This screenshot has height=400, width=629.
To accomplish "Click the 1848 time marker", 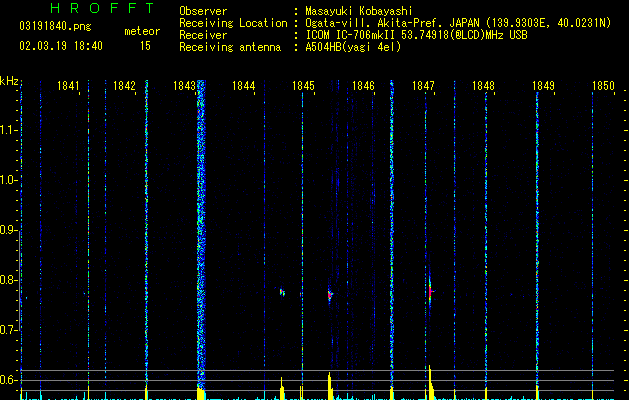I will pos(483,86).
